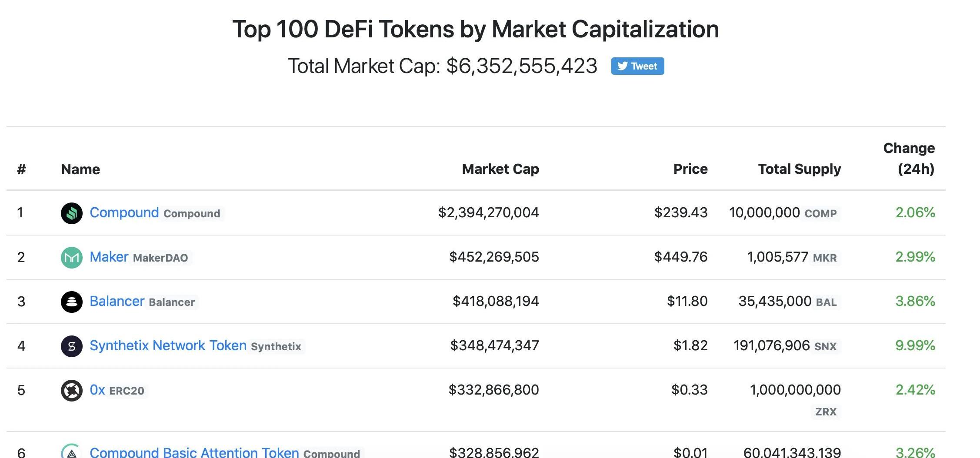This screenshot has width=980, height=458.
Task: Open the Balancer token link
Action: click(117, 301)
